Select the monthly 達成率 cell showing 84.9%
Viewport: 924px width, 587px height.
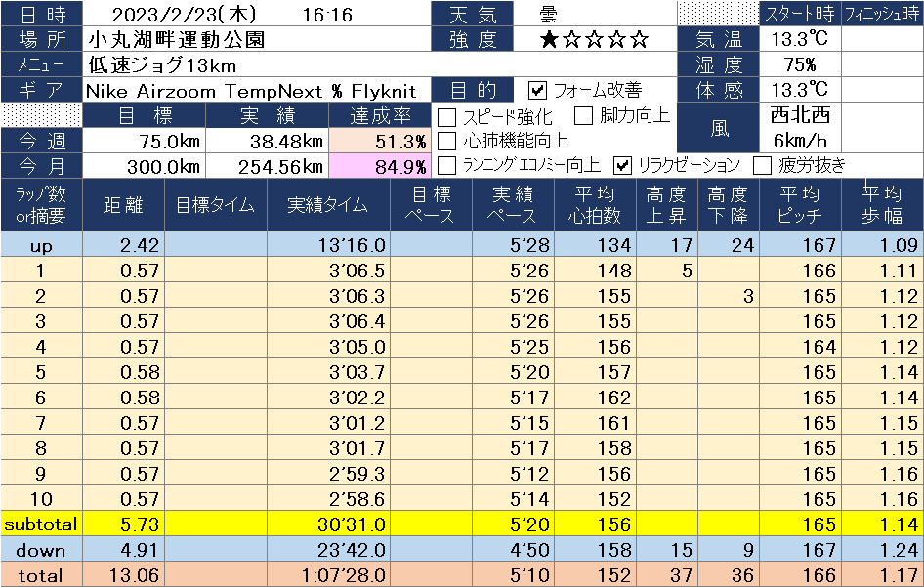[390, 166]
